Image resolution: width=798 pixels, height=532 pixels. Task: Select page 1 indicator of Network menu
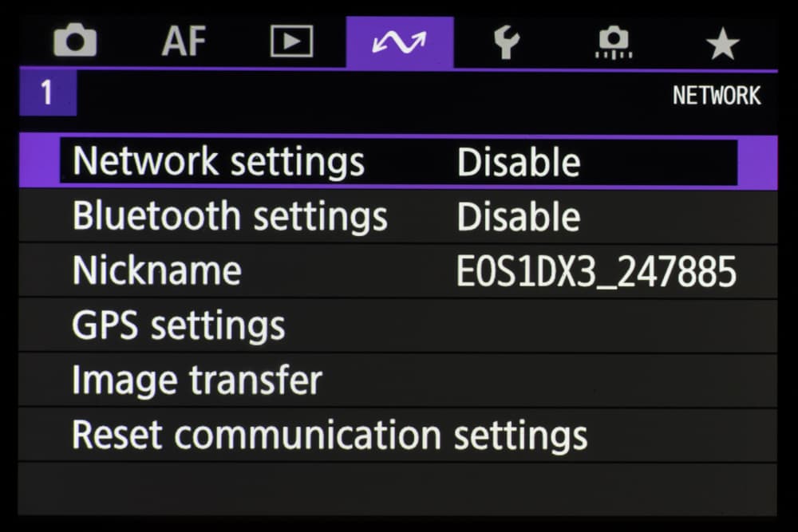(47, 94)
